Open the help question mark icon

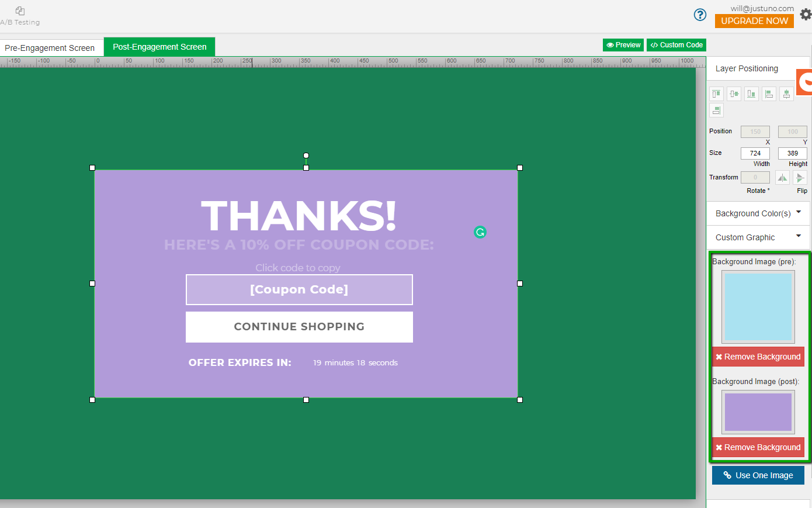click(700, 15)
